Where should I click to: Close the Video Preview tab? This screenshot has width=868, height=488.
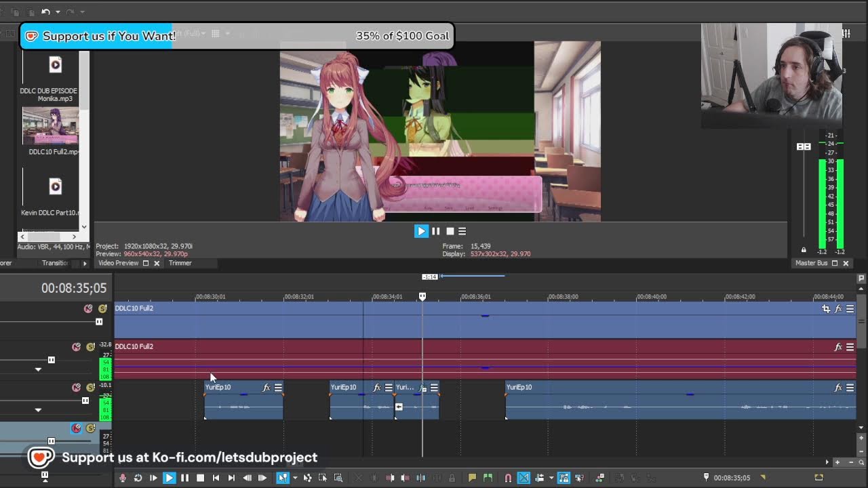pos(157,263)
